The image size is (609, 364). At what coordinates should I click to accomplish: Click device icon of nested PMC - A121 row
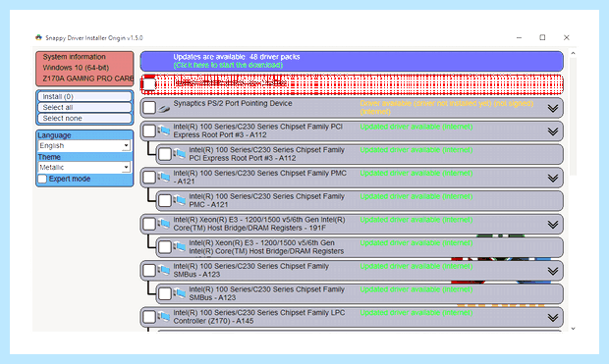pyautogui.click(x=179, y=200)
